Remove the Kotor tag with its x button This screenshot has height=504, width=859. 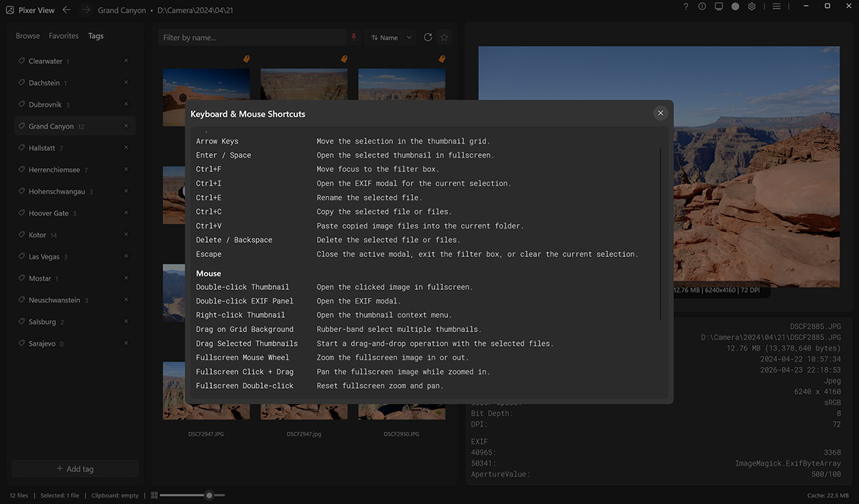[126, 235]
